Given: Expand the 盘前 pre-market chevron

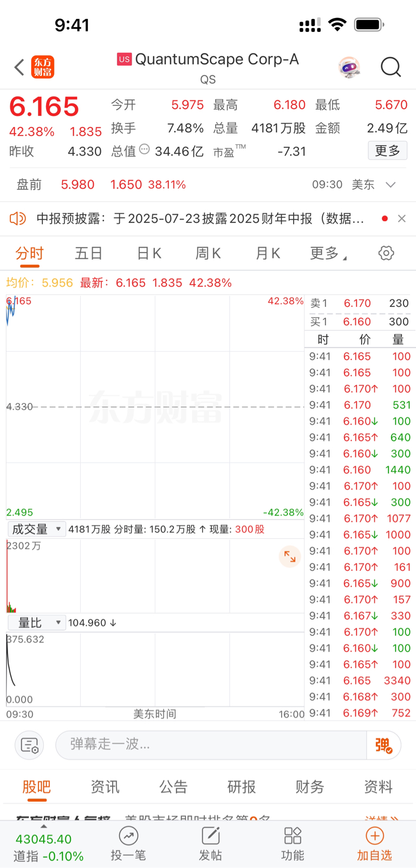Looking at the screenshot, I should (391, 185).
